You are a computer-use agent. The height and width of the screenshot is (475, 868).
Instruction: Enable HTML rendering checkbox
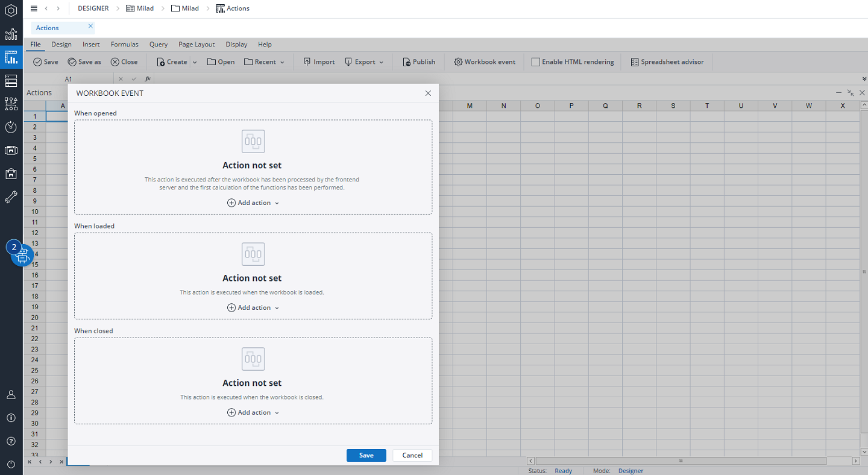pyautogui.click(x=535, y=62)
